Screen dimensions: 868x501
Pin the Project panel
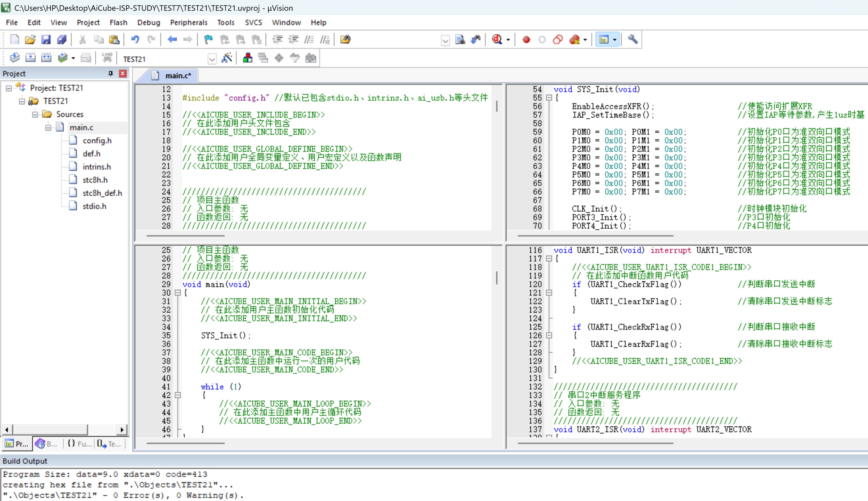tap(111, 74)
